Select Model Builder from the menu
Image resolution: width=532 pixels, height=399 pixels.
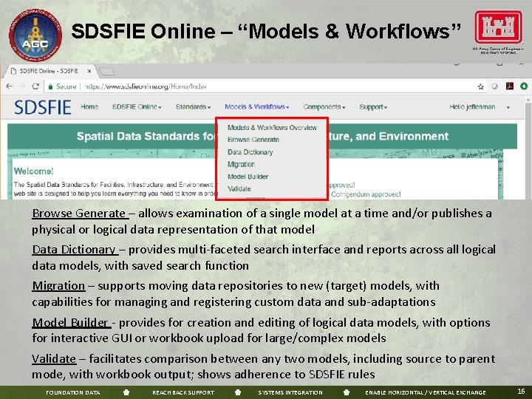248,177
